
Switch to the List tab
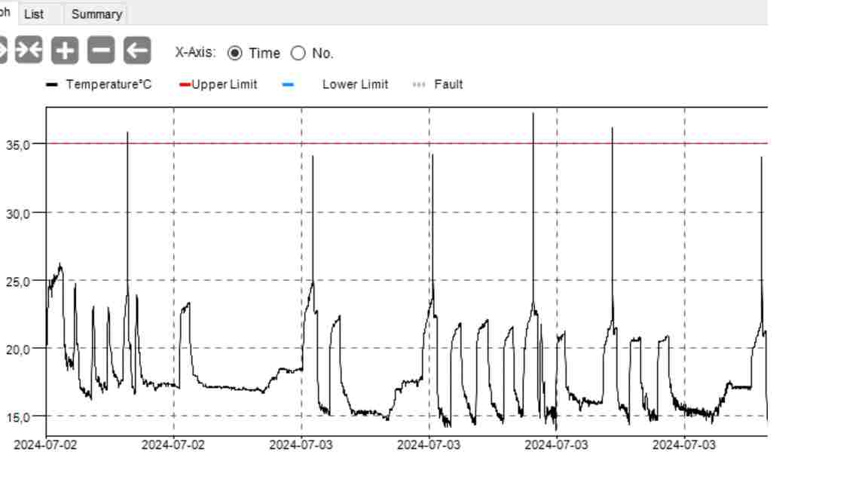[34, 14]
